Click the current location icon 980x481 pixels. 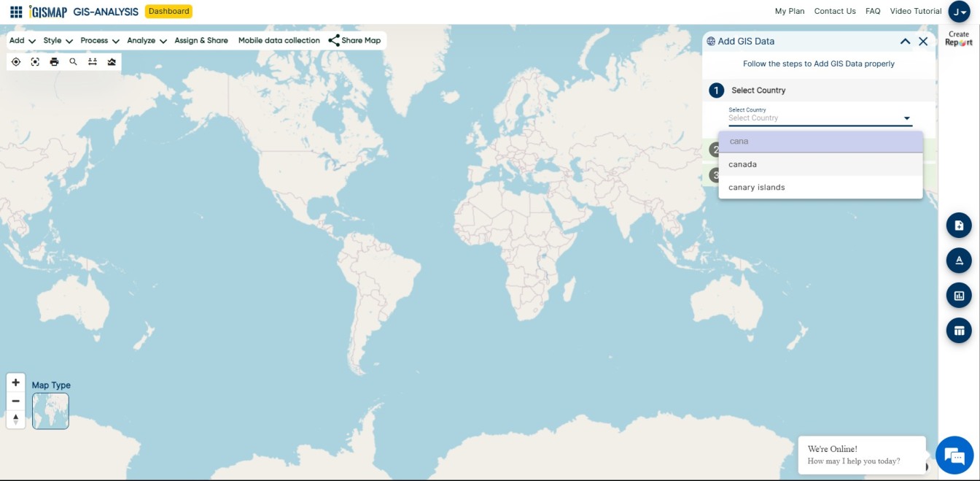click(16, 61)
